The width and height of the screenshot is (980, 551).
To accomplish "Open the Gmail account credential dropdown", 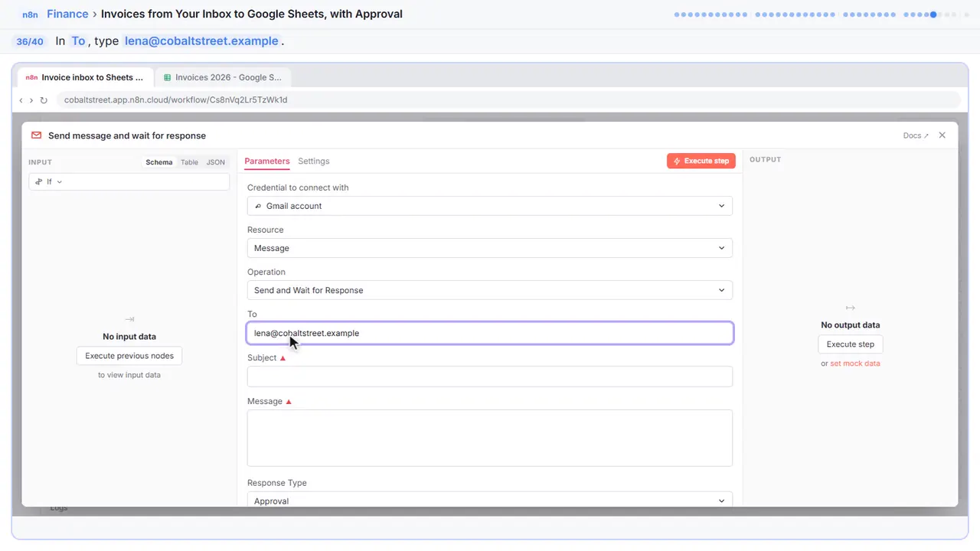I will point(490,206).
